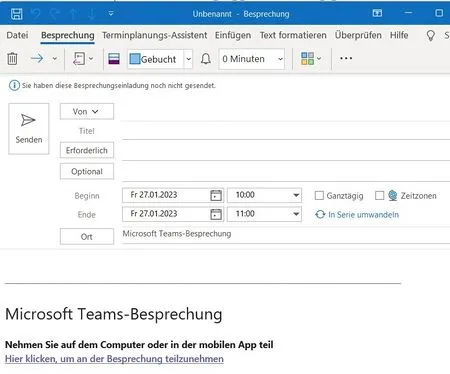Screen dimensions: 450x374
Task: Go to next item with down arrow
Action: 92,14
